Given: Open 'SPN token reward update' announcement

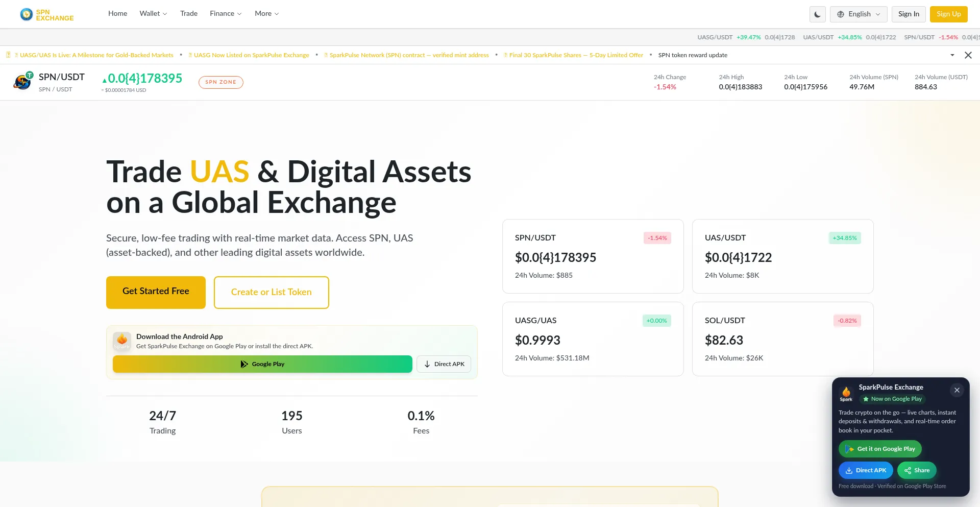Looking at the screenshot, I should [x=693, y=55].
